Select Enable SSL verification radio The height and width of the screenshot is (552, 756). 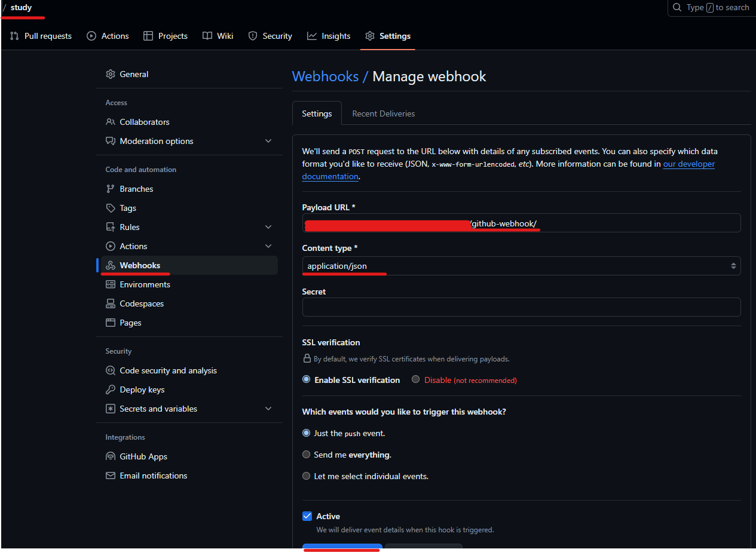click(307, 379)
